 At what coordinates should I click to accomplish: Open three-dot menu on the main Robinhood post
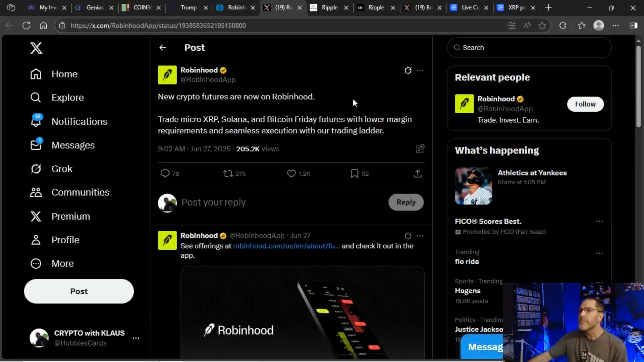pyautogui.click(x=420, y=70)
